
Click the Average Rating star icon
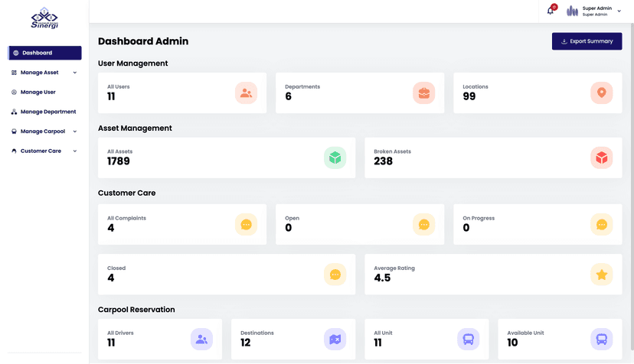(x=601, y=275)
